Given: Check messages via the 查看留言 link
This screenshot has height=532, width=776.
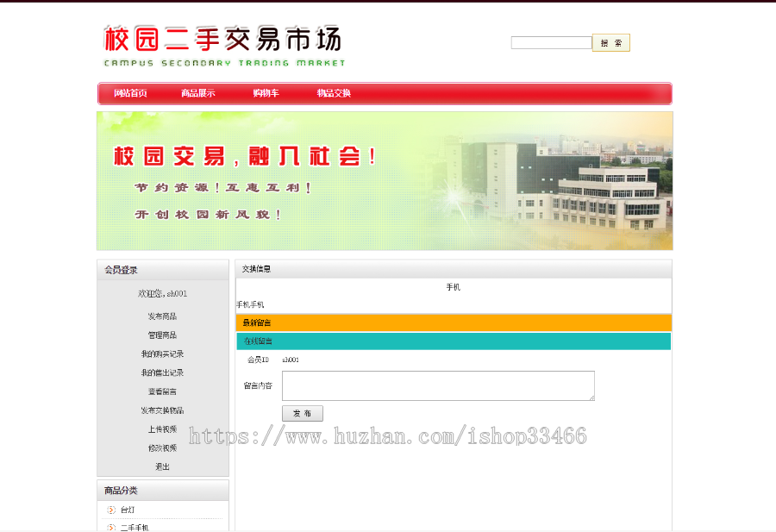Looking at the screenshot, I should pyautogui.click(x=163, y=391).
